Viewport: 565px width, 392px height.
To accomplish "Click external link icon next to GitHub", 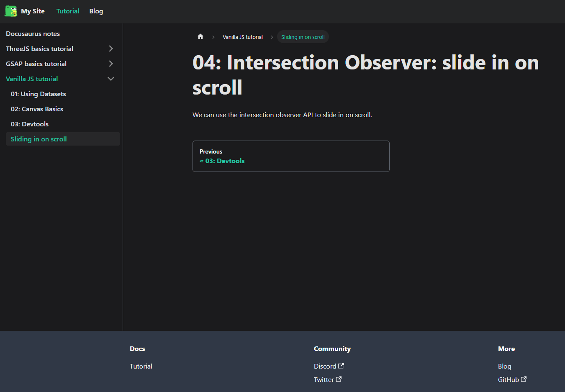I will pos(524,379).
